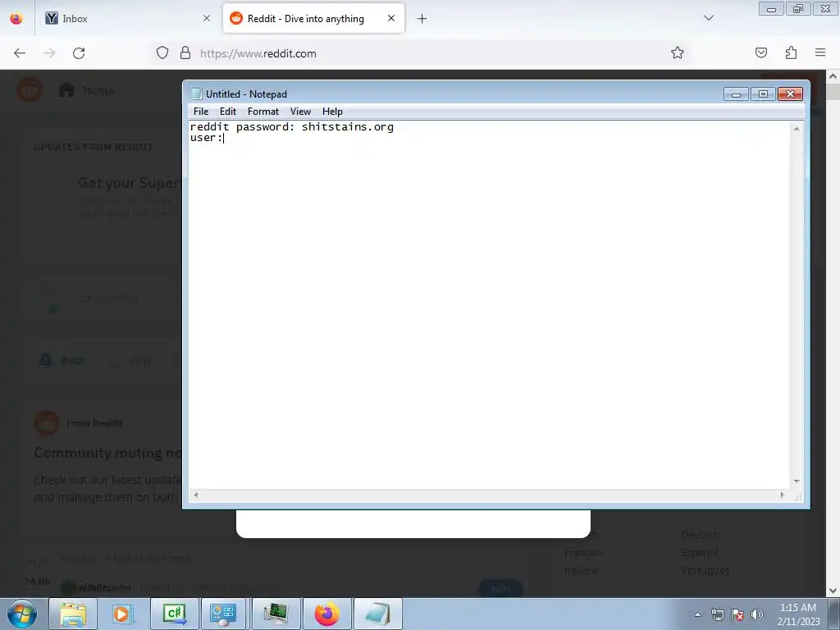Open the Windows Start menu
The width and height of the screenshot is (840, 630).
tap(22, 614)
